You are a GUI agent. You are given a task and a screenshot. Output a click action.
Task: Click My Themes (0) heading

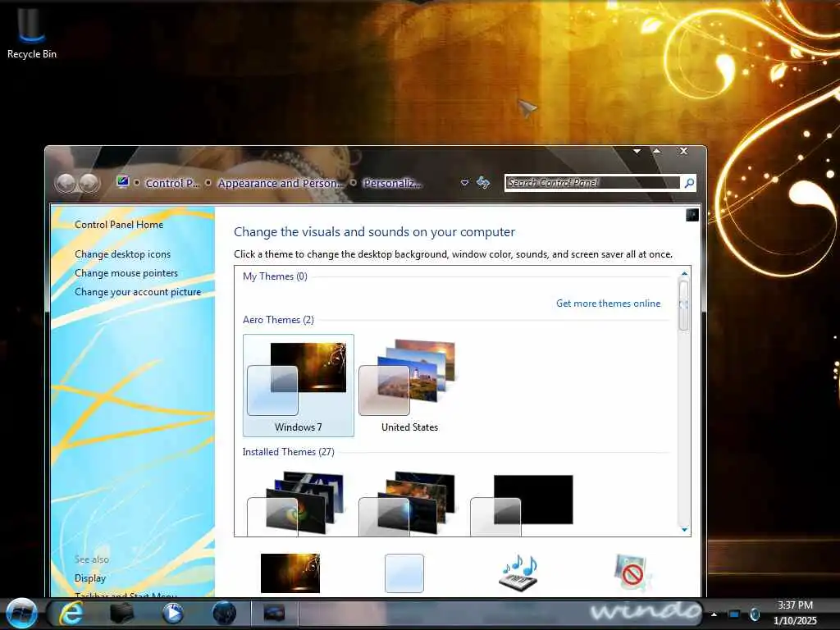(275, 276)
